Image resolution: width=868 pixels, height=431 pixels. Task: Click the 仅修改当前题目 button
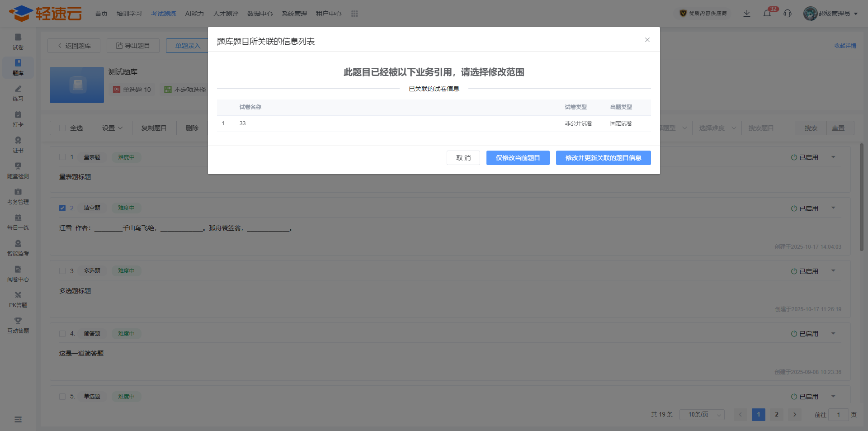tap(518, 158)
